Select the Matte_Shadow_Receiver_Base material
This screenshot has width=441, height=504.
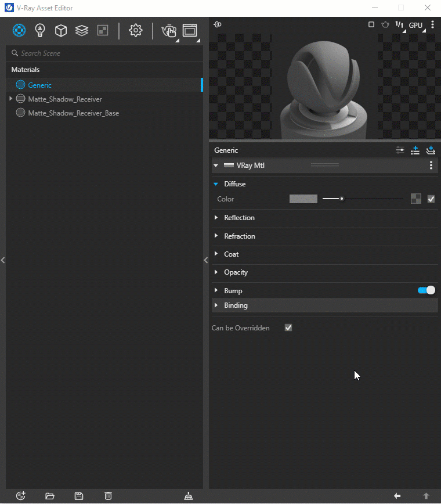pyautogui.click(x=104, y=113)
